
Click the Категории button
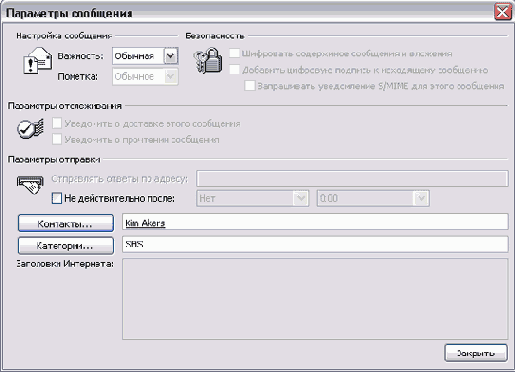click(x=66, y=245)
